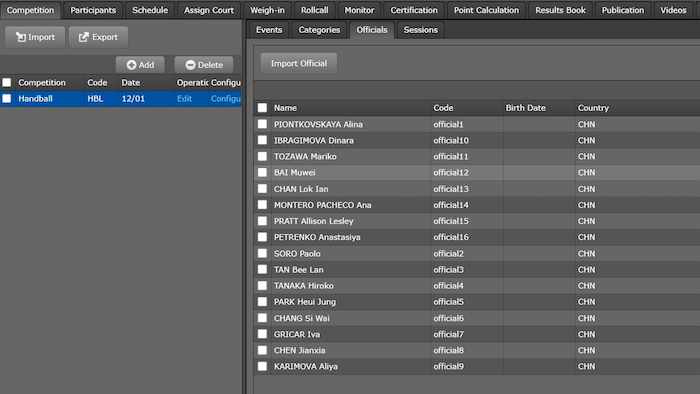Image resolution: width=700 pixels, height=394 pixels.
Task: Check the box for IBRAGIMOVA Dinara
Action: pos(262,140)
